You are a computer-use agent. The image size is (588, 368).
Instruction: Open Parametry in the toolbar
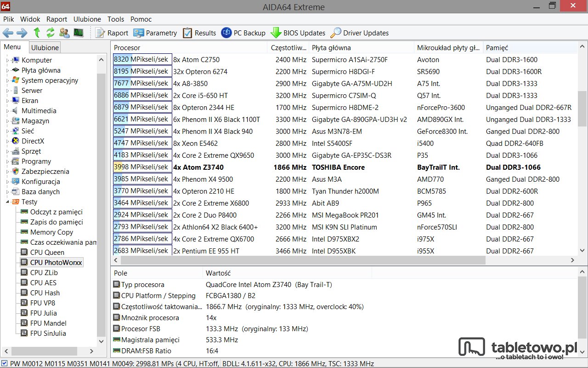[x=155, y=33]
